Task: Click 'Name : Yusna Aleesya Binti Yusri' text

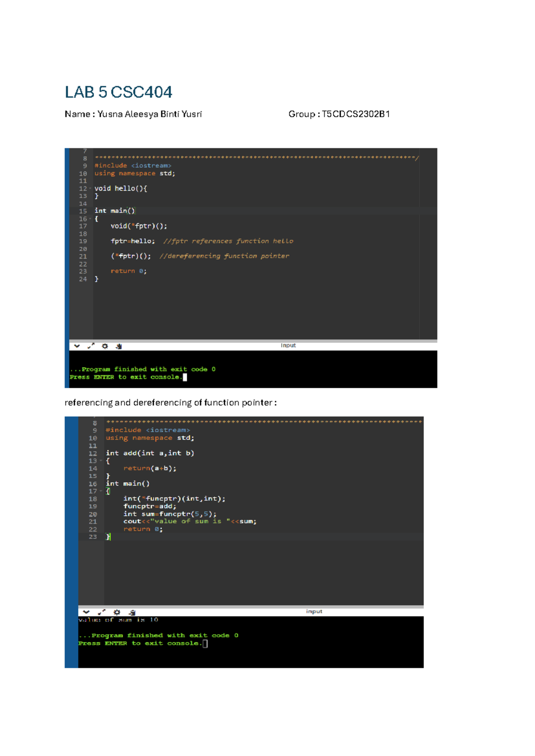Action: [x=133, y=114]
